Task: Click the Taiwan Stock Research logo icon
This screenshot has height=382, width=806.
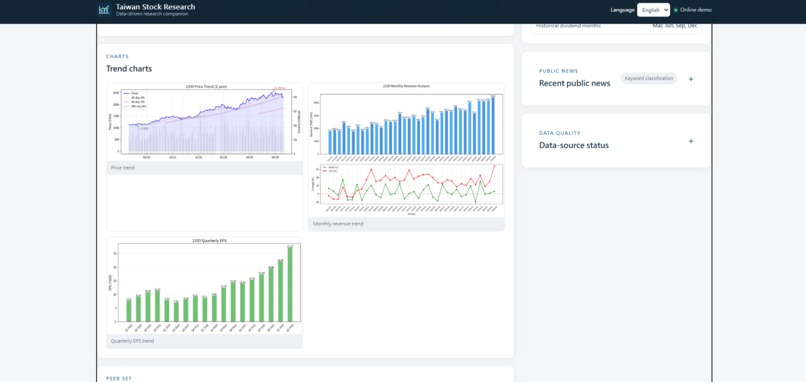Action: click(104, 9)
